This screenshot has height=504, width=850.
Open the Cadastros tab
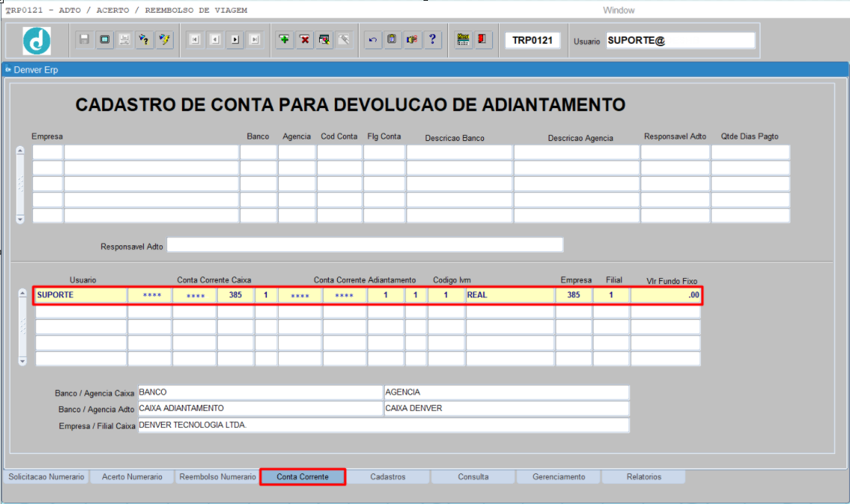click(x=388, y=477)
